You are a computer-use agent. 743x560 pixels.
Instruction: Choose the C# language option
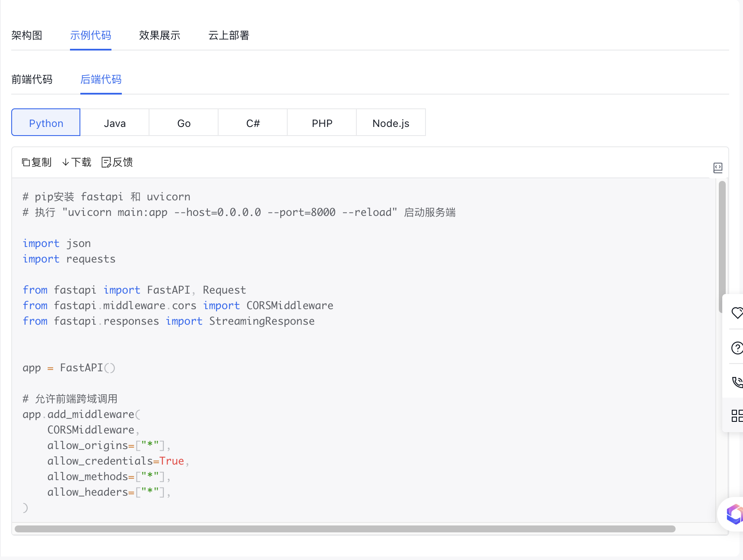pos(253,123)
